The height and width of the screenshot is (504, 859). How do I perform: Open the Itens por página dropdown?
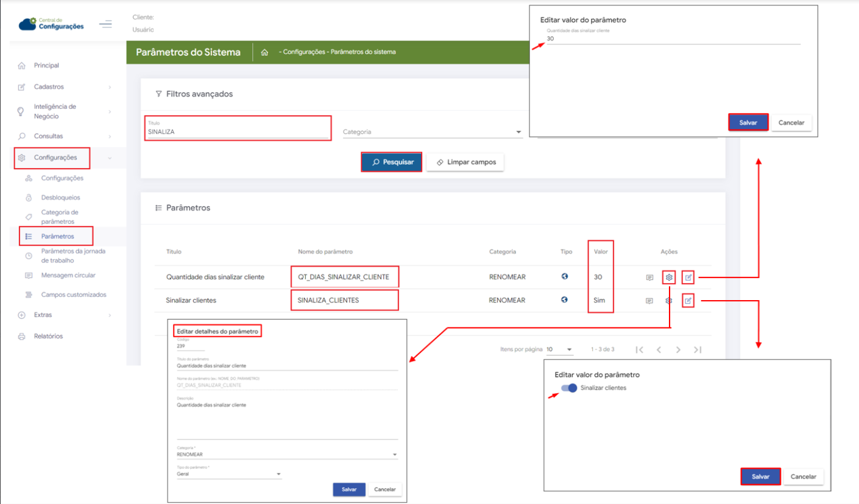coord(559,350)
